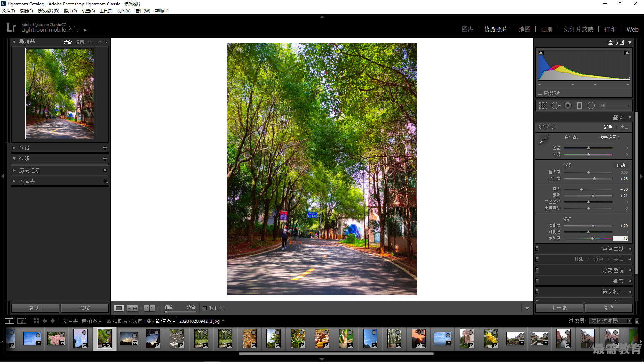Image resolution: width=644 pixels, height=362 pixels.
Task: Switch to the Library module
Action: pos(468,29)
